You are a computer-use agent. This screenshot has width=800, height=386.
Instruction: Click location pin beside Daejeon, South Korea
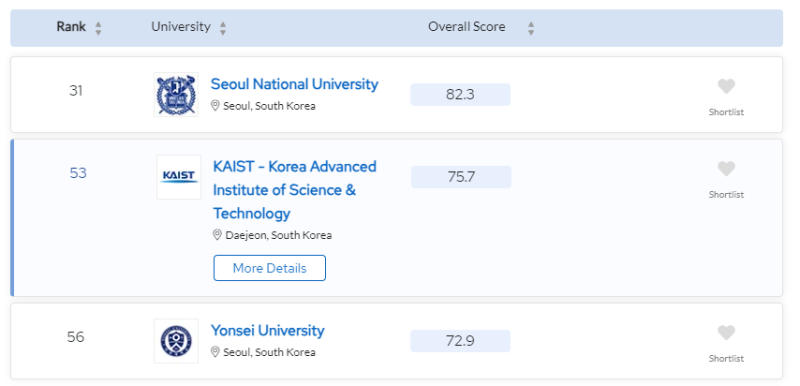(x=217, y=235)
